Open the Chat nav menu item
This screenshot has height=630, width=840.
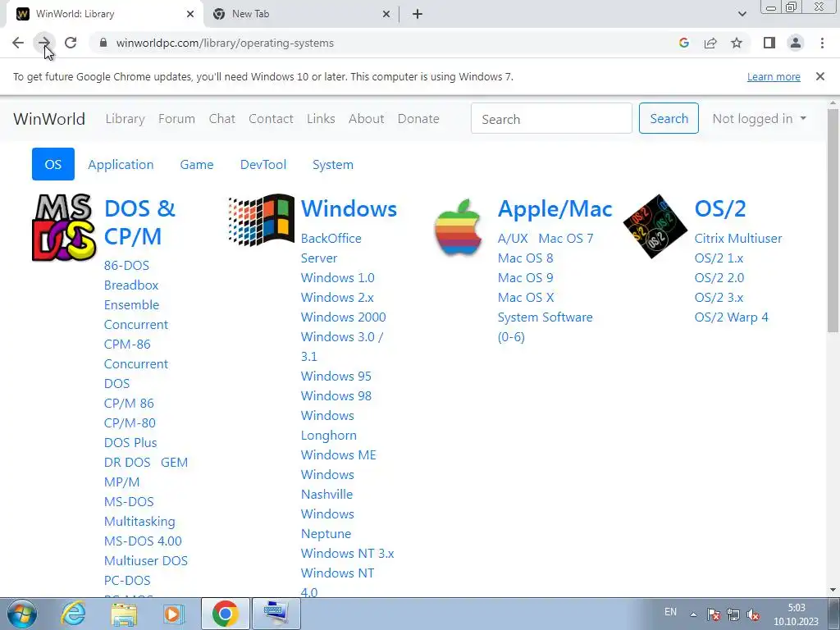(x=221, y=118)
